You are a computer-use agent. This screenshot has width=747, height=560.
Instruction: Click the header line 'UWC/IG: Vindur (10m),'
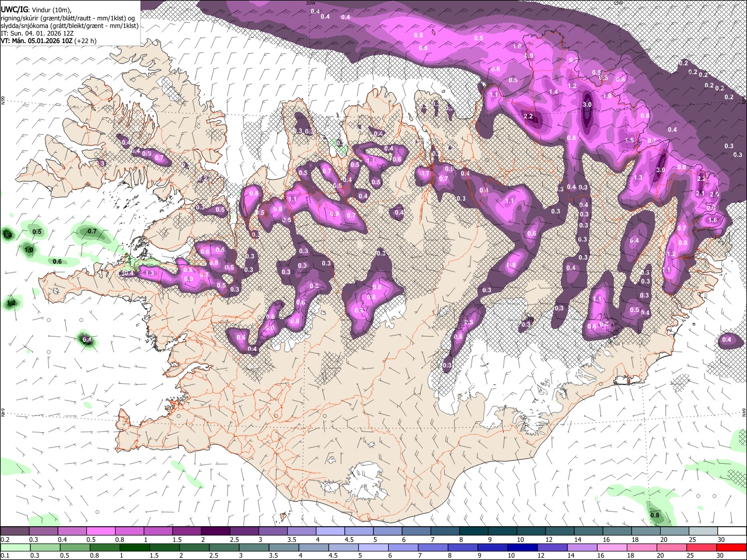[x=36, y=10]
